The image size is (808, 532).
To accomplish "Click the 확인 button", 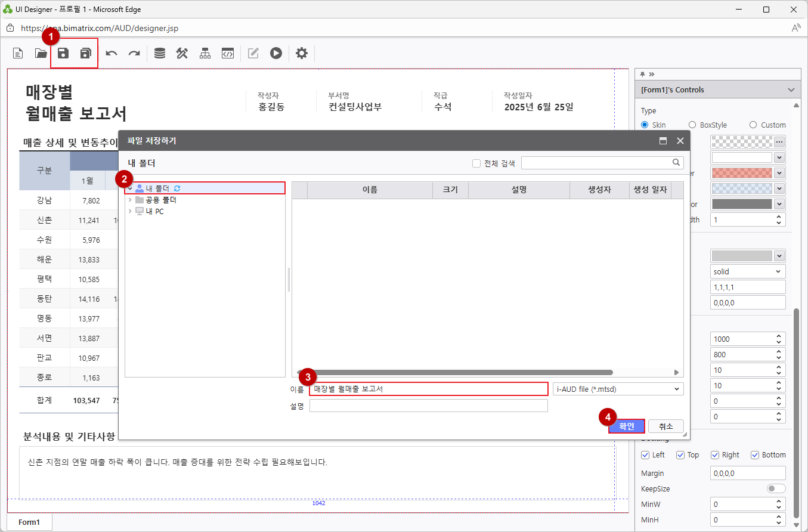I will (627, 426).
